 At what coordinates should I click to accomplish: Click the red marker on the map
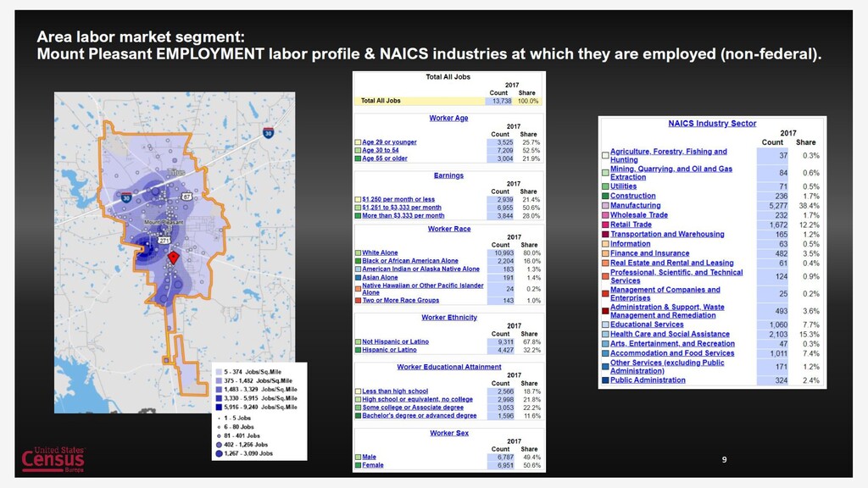[x=173, y=258]
